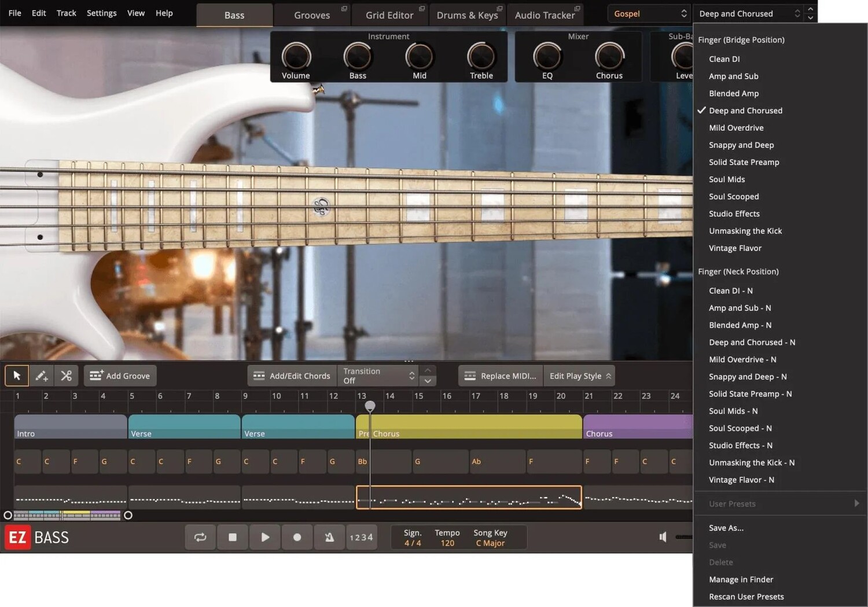Viewport: 868px width, 607px height.
Task: Click the EQ mixer knob
Action: pyautogui.click(x=547, y=57)
